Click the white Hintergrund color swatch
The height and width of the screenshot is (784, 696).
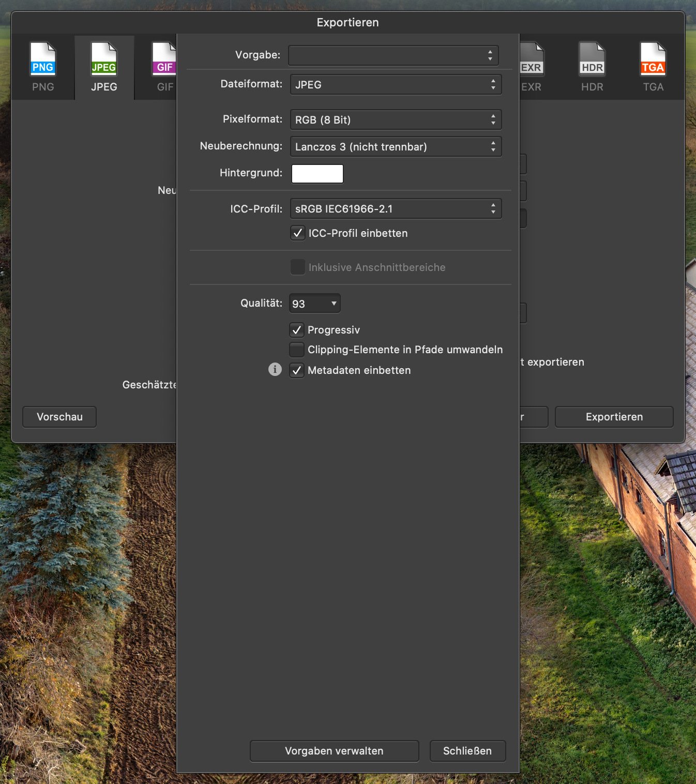(x=317, y=174)
